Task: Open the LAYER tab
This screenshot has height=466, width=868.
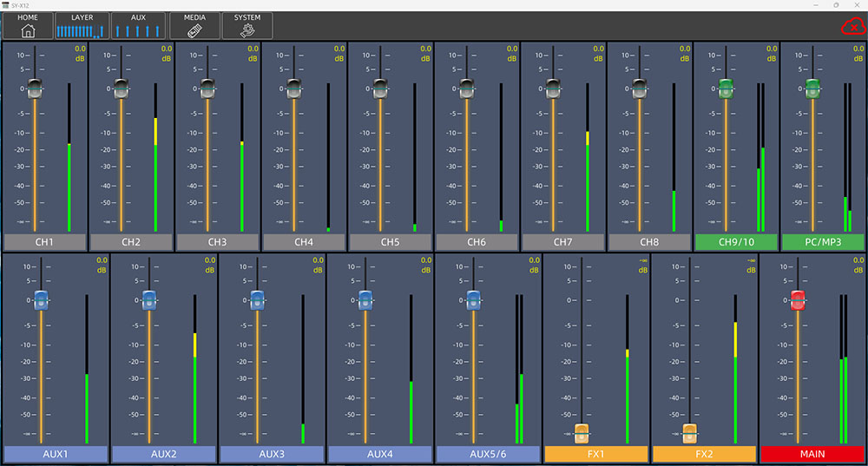Action: [82, 25]
